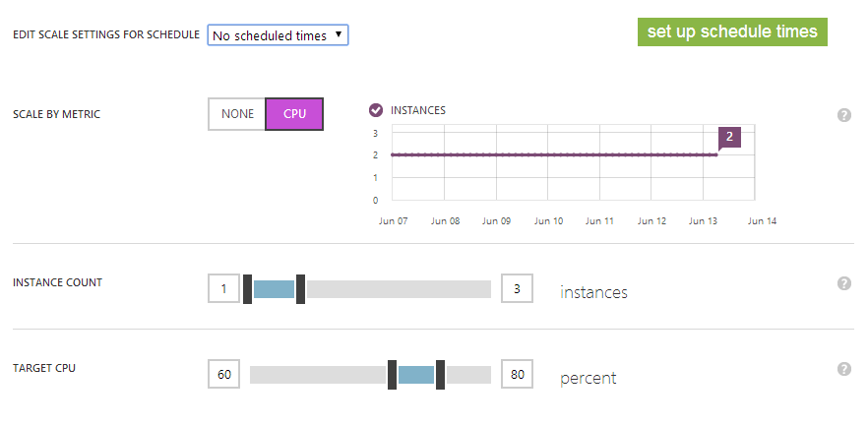Select NONE for scale by metric
The image size is (868, 426).
pyautogui.click(x=237, y=114)
